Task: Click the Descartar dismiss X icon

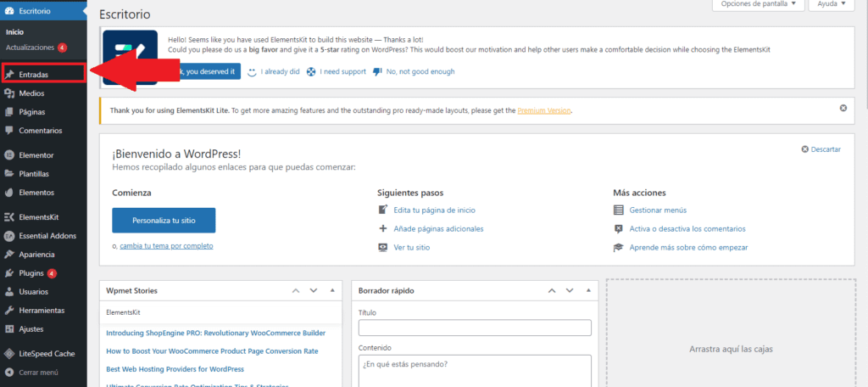Action: point(805,149)
